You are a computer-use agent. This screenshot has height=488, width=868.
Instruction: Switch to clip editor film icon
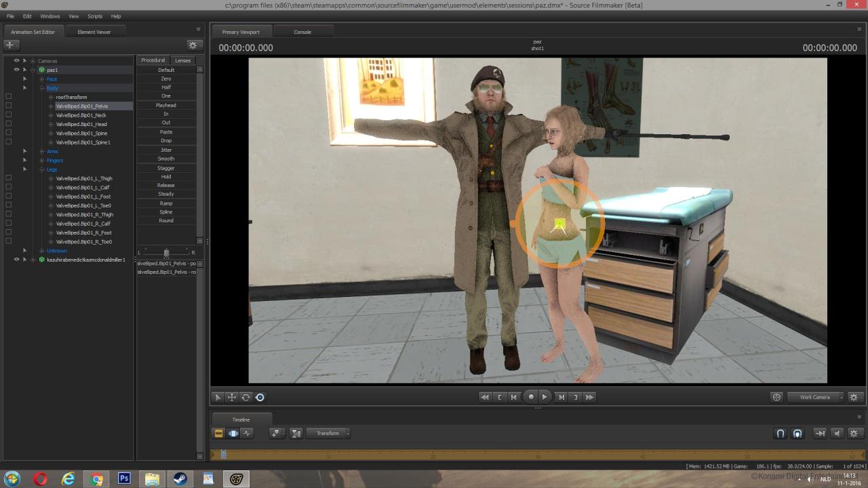pos(218,433)
